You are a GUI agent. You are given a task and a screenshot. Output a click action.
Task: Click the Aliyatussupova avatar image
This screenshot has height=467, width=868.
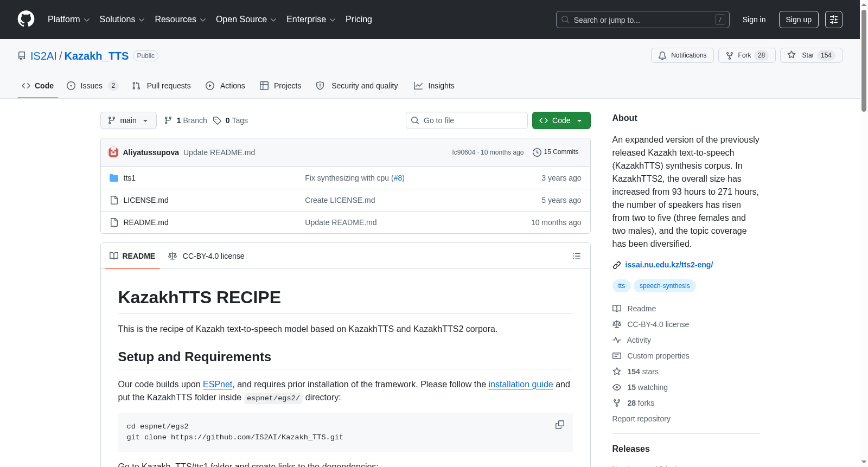(x=113, y=152)
